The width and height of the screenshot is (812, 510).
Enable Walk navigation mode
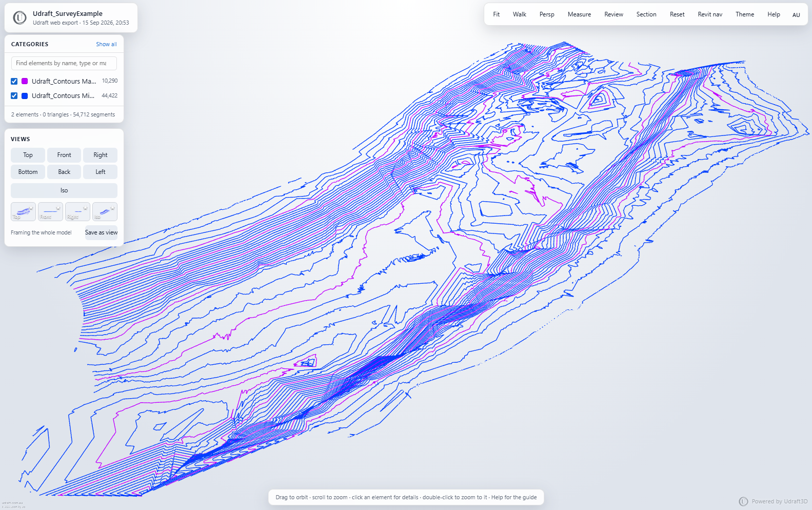pyautogui.click(x=520, y=14)
